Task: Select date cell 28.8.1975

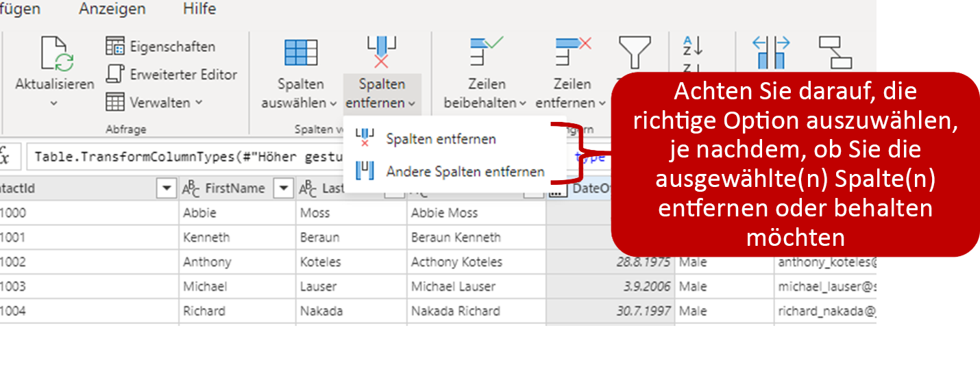Action: click(x=610, y=262)
